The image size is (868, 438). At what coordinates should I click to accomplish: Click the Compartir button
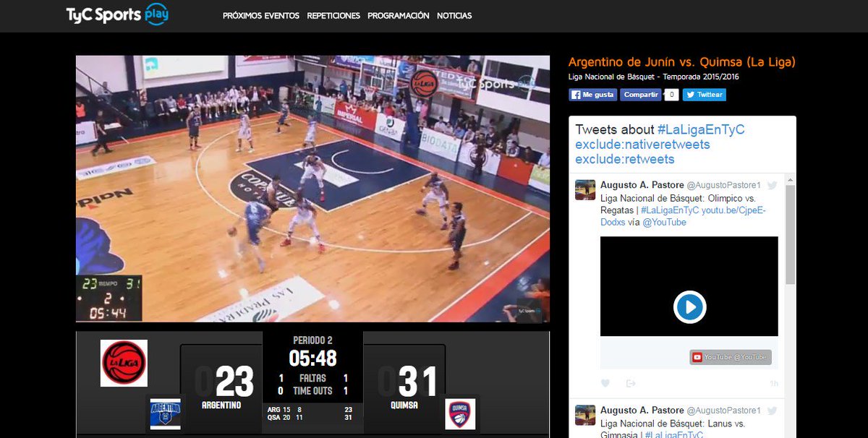click(x=640, y=94)
